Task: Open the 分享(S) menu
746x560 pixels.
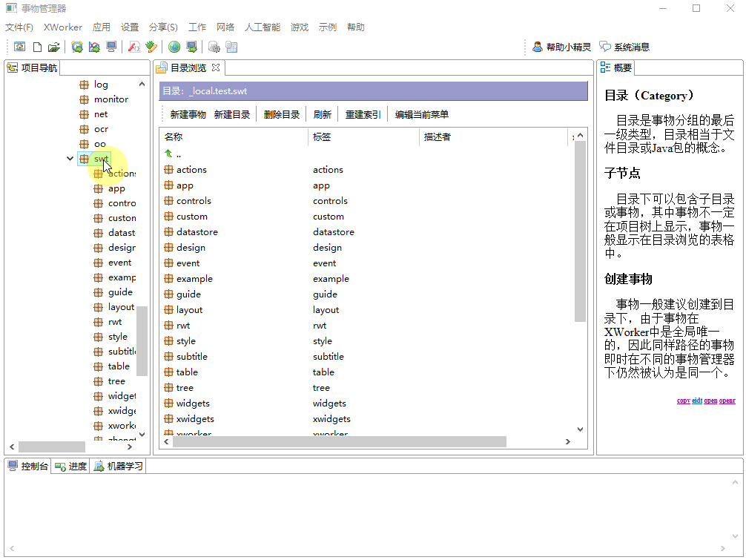Action: (163, 27)
